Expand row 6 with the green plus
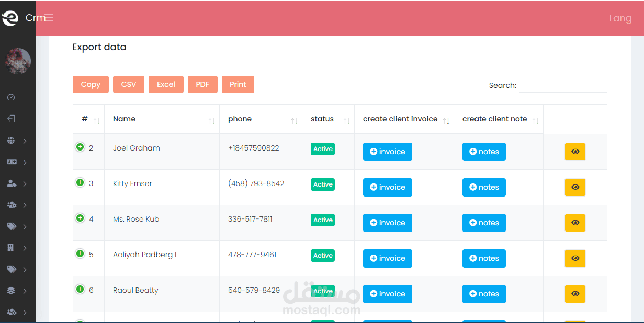 click(80, 289)
